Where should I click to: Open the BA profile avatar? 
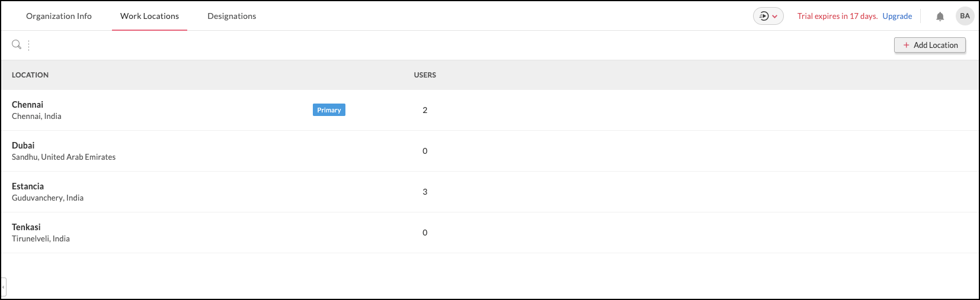[965, 16]
